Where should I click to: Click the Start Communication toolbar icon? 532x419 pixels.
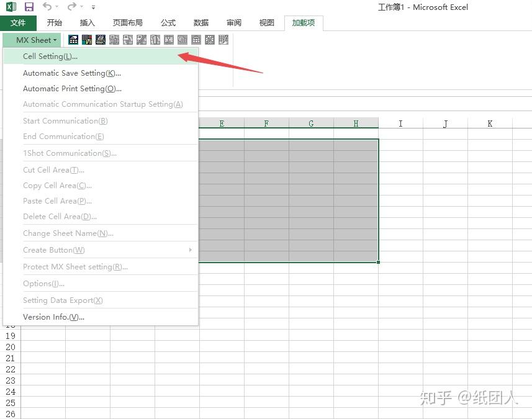[x=127, y=40]
